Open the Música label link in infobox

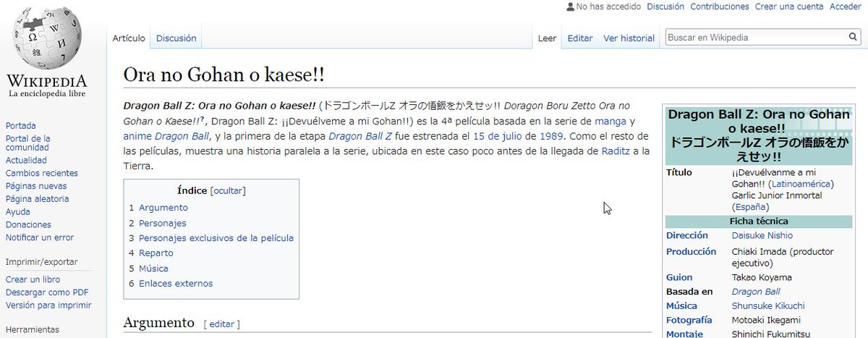pyautogui.click(x=682, y=306)
